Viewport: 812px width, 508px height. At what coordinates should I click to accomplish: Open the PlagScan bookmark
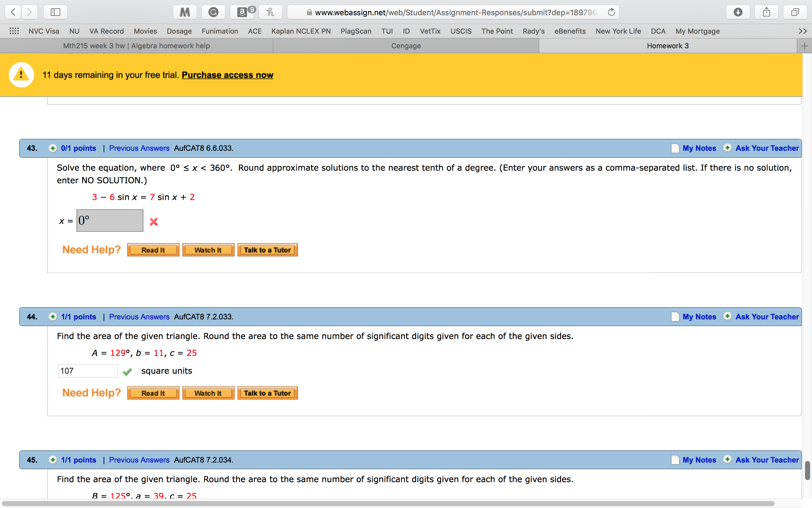356,31
